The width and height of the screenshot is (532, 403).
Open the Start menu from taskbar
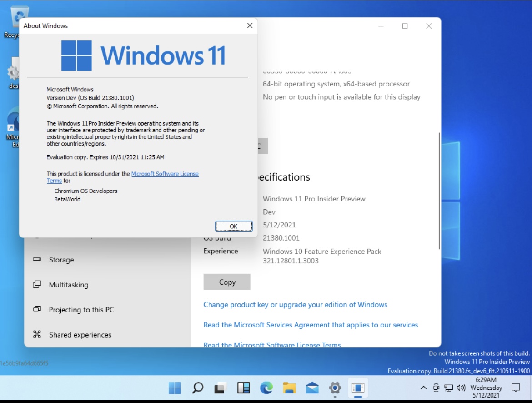tap(175, 388)
